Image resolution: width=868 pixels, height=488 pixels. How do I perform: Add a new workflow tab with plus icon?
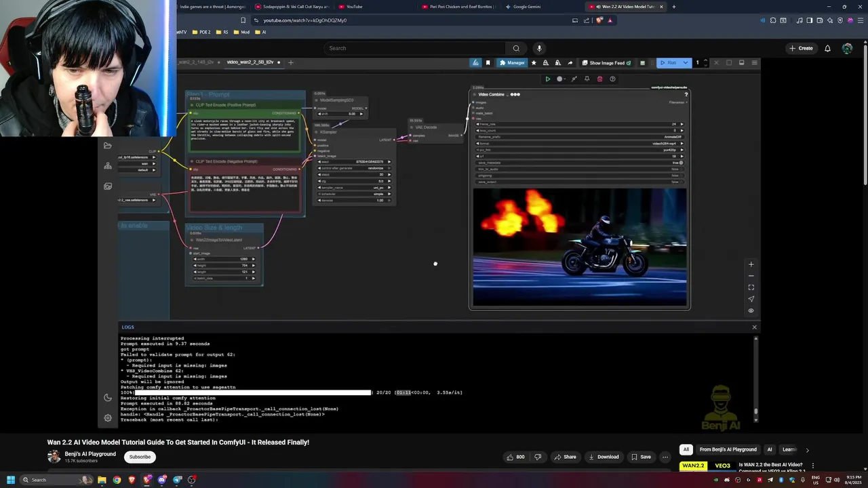click(290, 62)
